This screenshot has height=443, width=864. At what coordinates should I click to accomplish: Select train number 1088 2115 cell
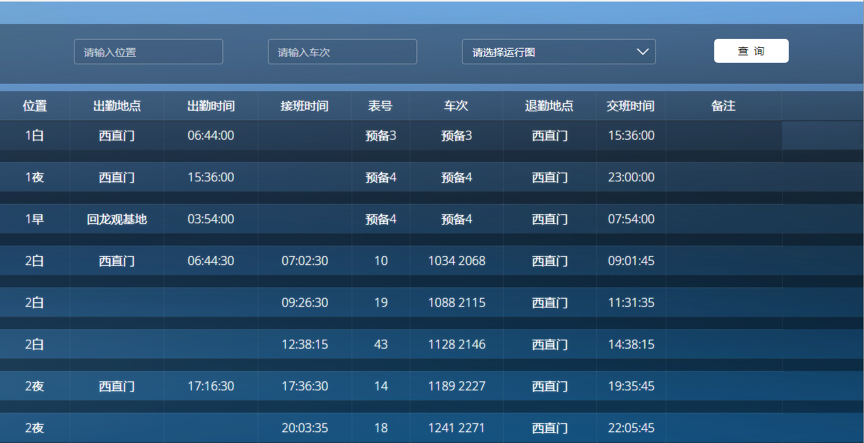point(456,303)
